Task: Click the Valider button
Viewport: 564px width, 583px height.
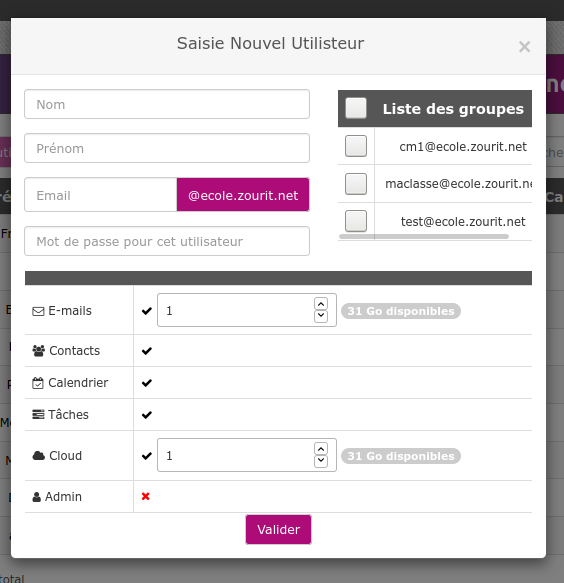Action: [278, 529]
